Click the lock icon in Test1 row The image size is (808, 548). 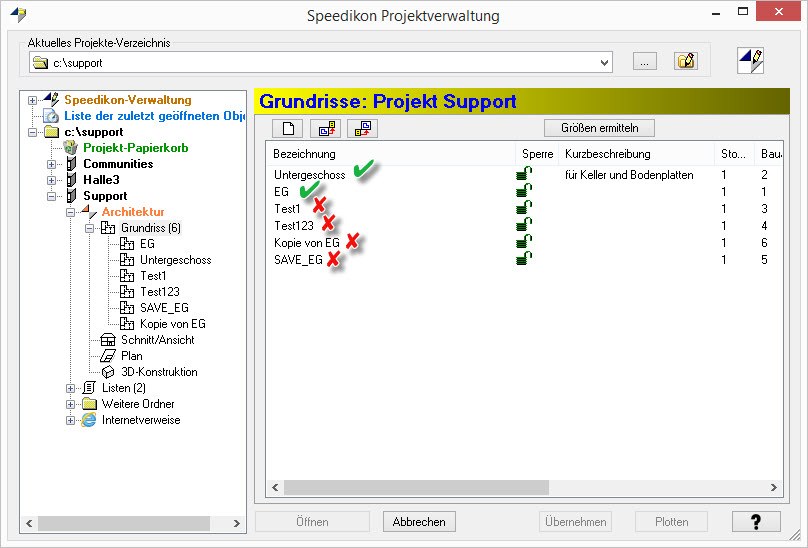(524, 208)
